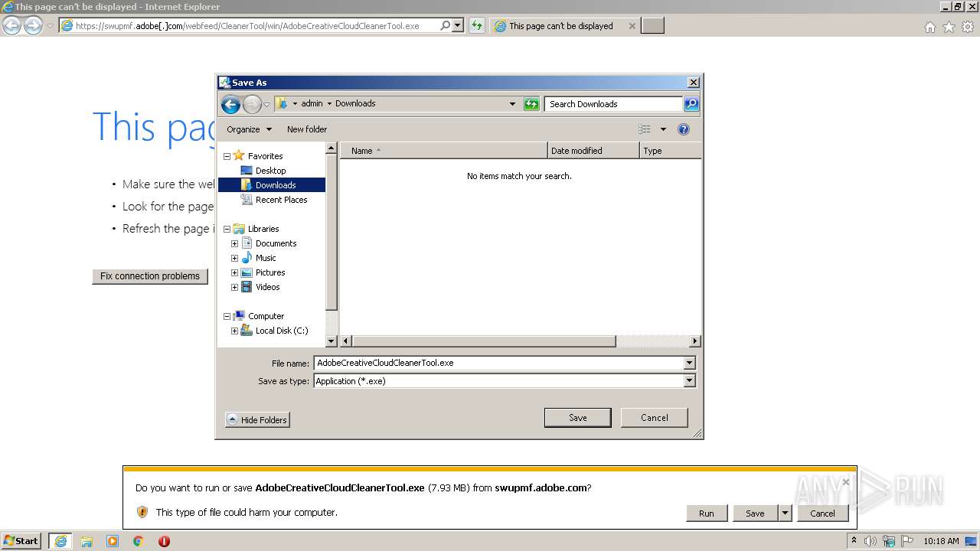980x551 pixels.
Task: Click the Search Downloads magnifier button
Action: [691, 104]
